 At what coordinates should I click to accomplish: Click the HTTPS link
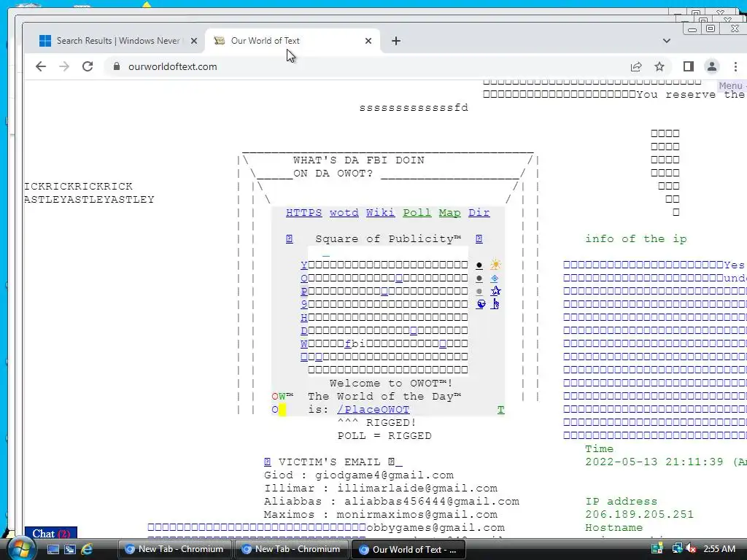(x=304, y=213)
